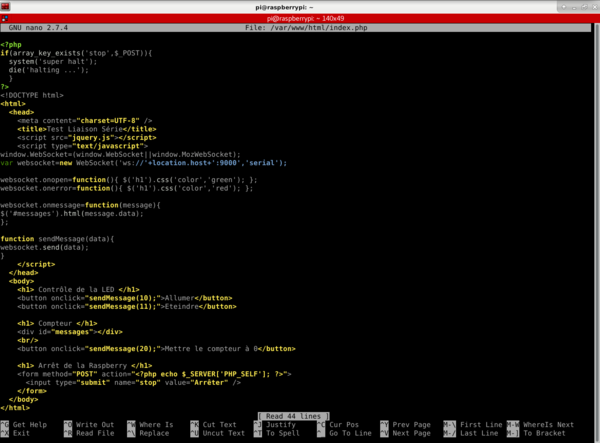Close the terminal window
Screen dimensions: 600x443
coord(593,6)
